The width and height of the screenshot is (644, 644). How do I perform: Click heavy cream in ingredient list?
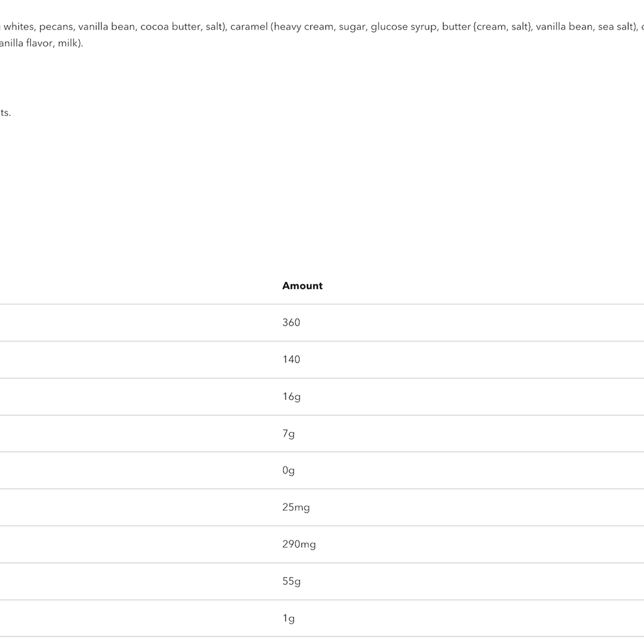point(304,27)
